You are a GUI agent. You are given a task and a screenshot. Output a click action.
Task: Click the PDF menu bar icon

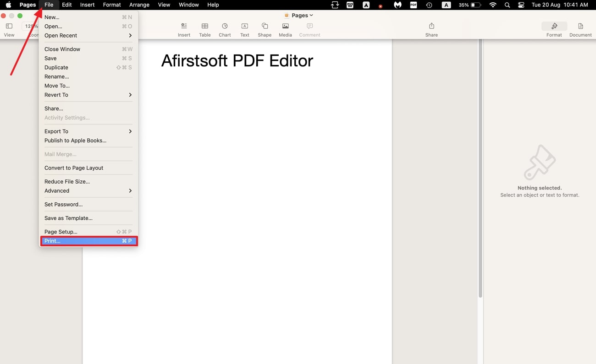[414, 5]
